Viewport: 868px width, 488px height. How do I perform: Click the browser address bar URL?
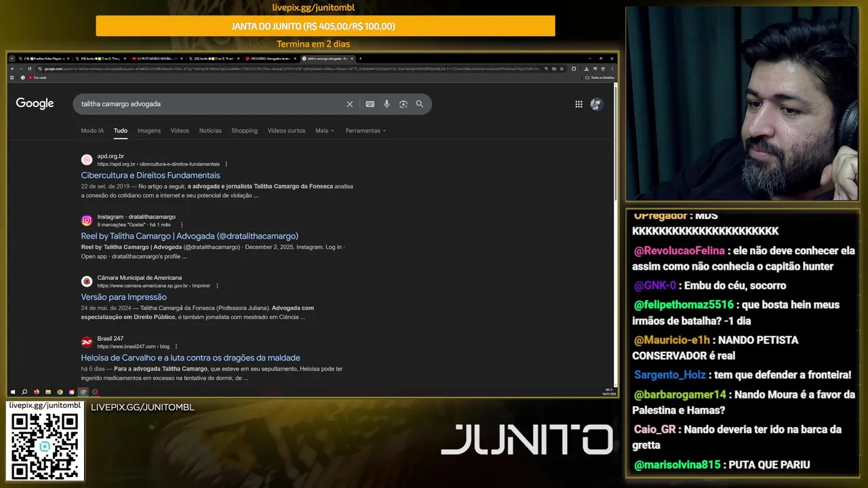pos(292,68)
